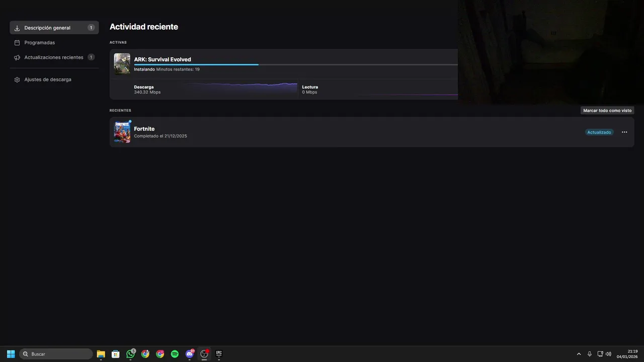Open Spotify from the taskbar
Image resolution: width=644 pixels, height=362 pixels.
pyautogui.click(x=175, y=354)
